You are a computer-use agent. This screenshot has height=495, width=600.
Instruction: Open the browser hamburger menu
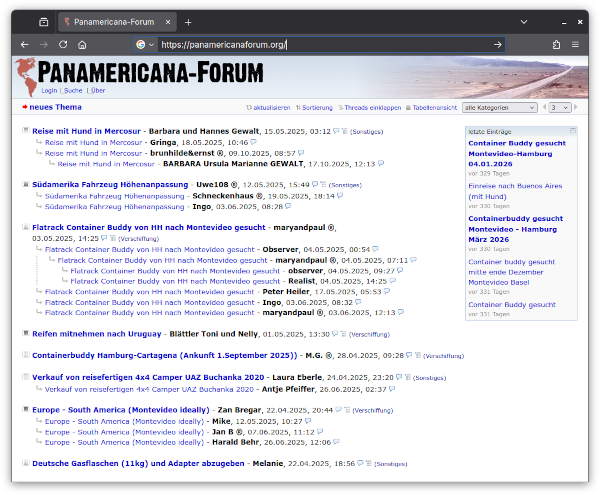pyautogui.click(x=575, y=45)
